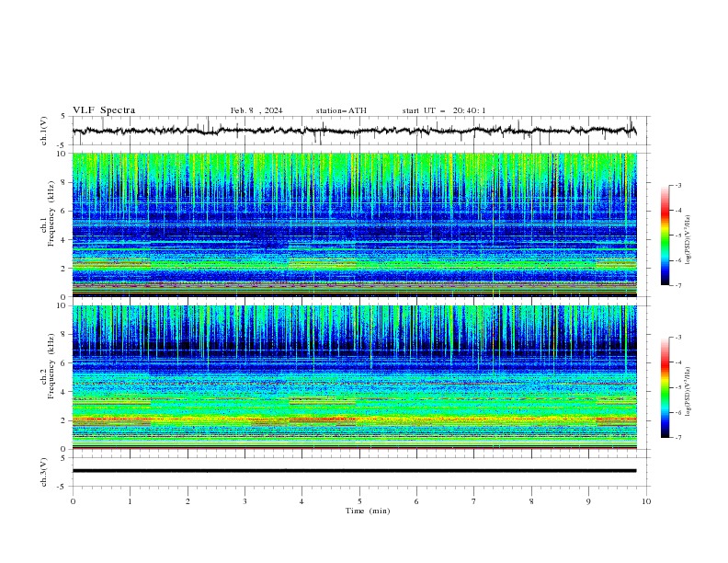Viewport: 728px width, 563px height.
Task: Click the ch.2 "Frequency (kHz)" axis label
Action: tap(51, 366)
